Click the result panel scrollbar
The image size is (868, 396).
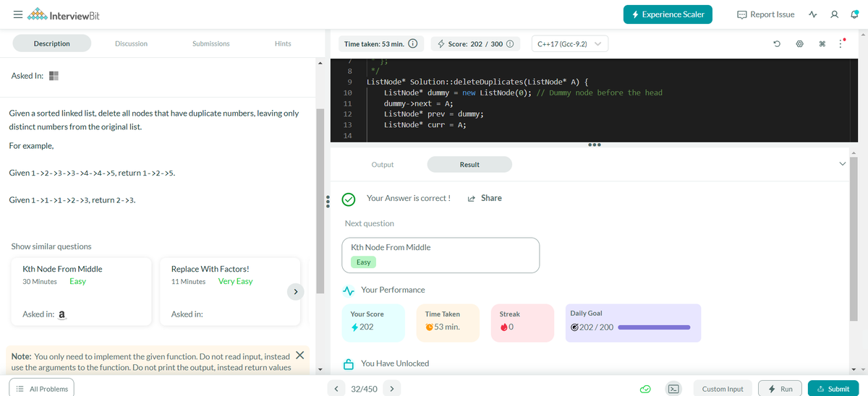pos(854,238)
